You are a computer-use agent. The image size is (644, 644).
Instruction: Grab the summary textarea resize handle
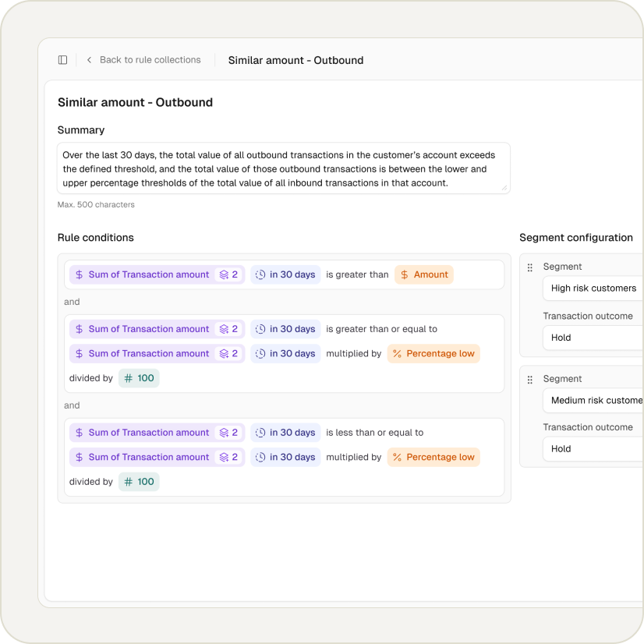[504, 188]
